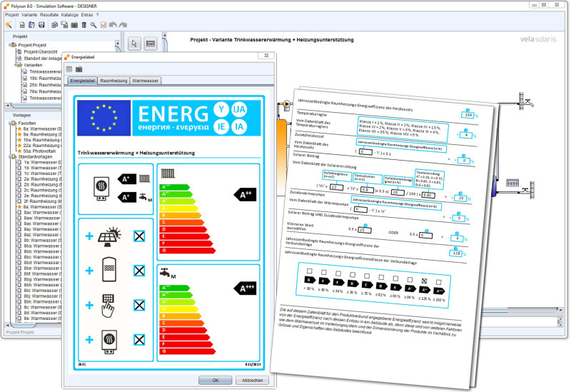
Task: Click the controller component tool button
Action: click(x=151, y=44)
